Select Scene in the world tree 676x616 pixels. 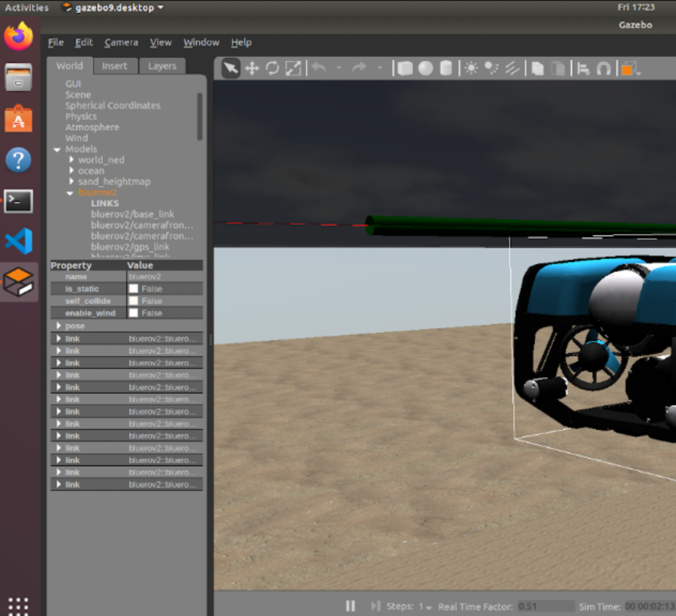(78, 95)
